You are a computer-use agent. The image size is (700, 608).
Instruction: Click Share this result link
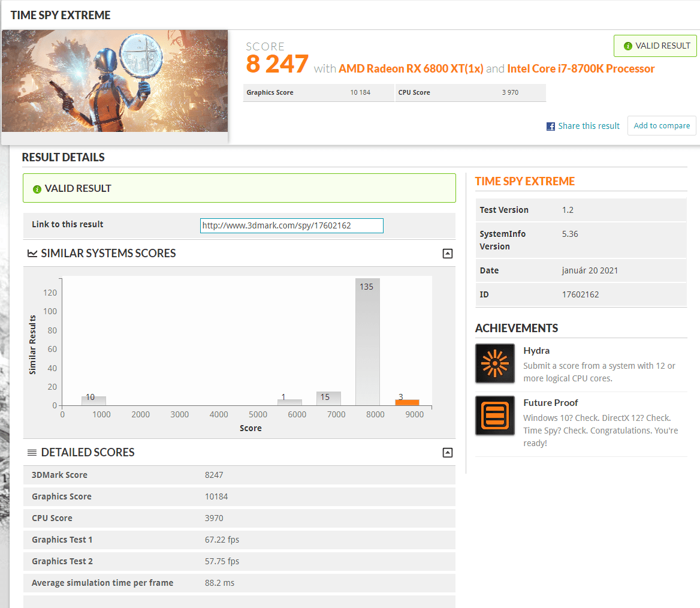[589, 126]
